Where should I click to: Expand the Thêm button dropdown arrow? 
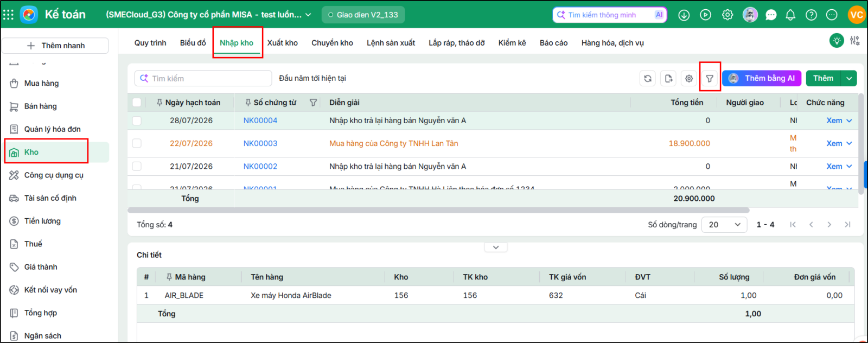(x=849, y=79)
